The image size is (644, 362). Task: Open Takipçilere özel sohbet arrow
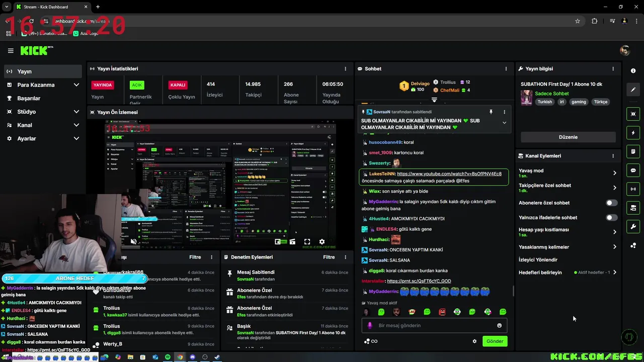click(x=614, y=188)
